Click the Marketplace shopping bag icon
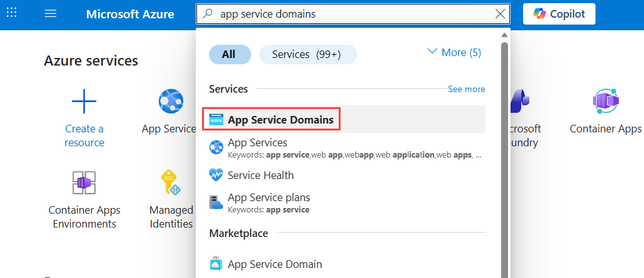 216,264
